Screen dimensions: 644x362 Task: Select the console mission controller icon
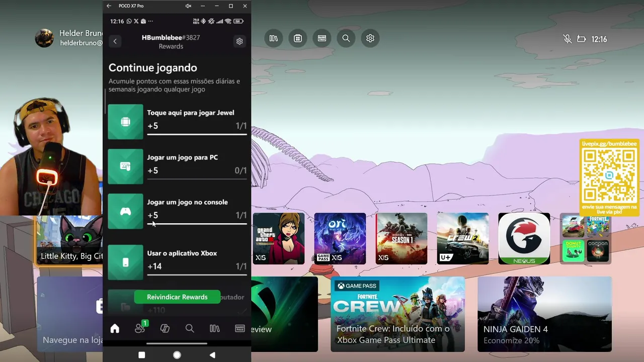[125, 211]
